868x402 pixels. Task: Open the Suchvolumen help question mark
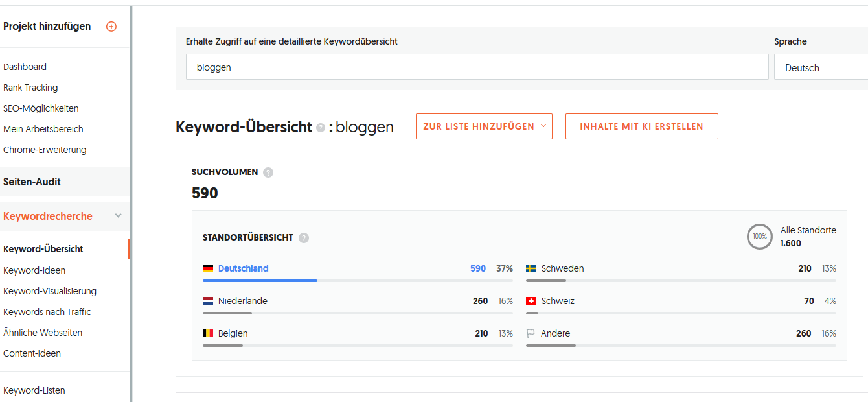point(268,172)
